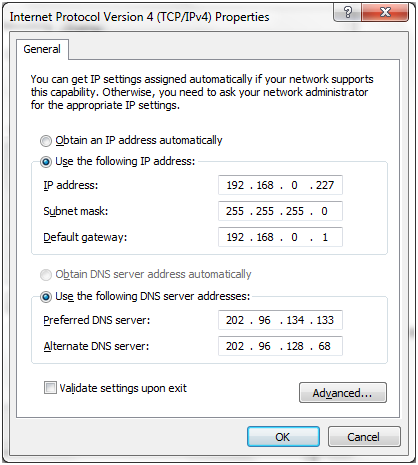418x465 pixels.
Task: Click the 133 octet of Preferred DNS
Action: (325, 320)
